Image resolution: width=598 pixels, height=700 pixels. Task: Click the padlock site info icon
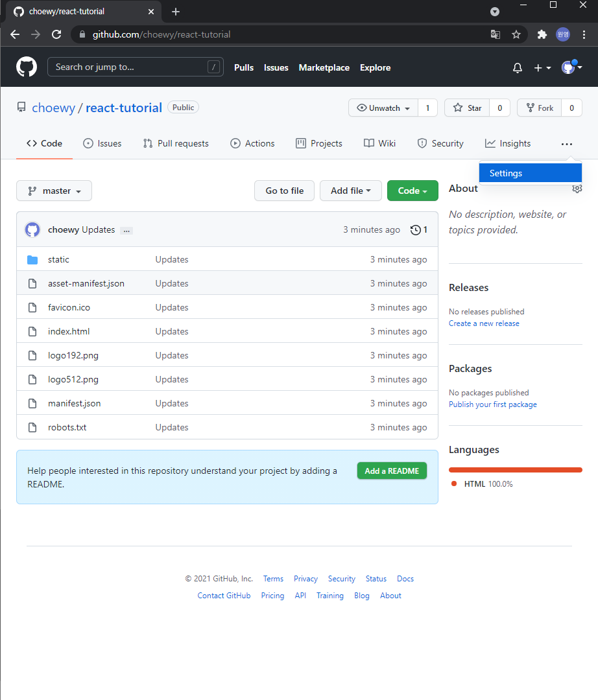coord(82,34)
